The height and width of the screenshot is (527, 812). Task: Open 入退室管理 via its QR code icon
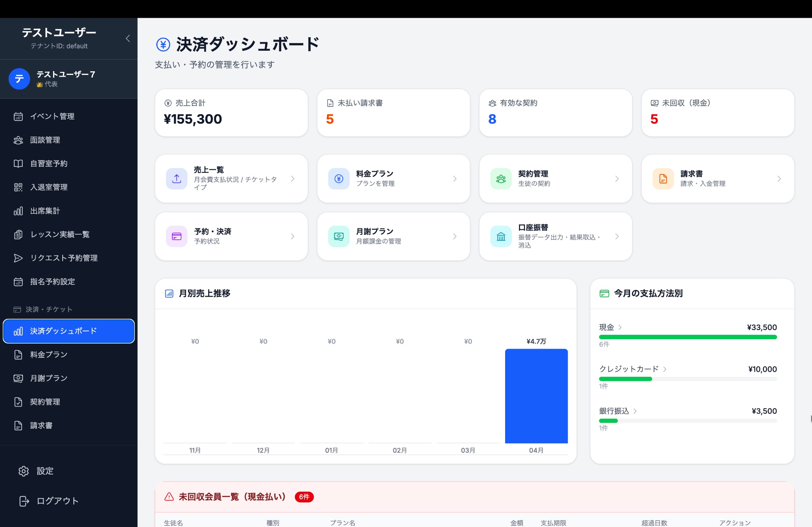point(18,187)
